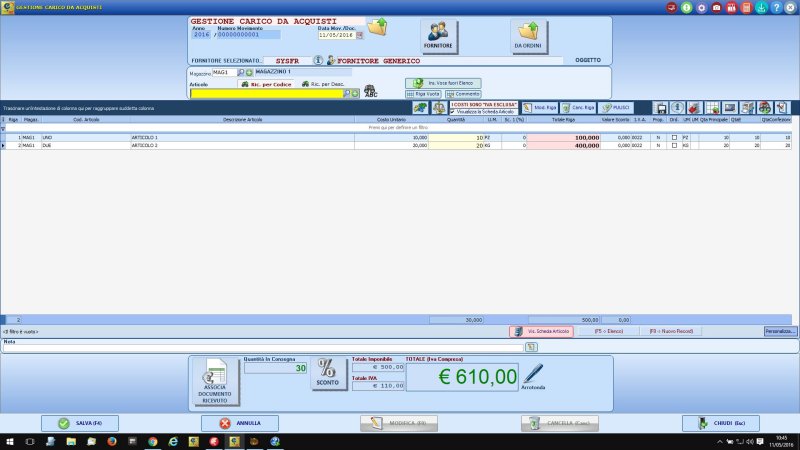This screenshot has height=450, width=800.
Task: Click the floppy disk save-layout icon
Action: tap(661, 108)
